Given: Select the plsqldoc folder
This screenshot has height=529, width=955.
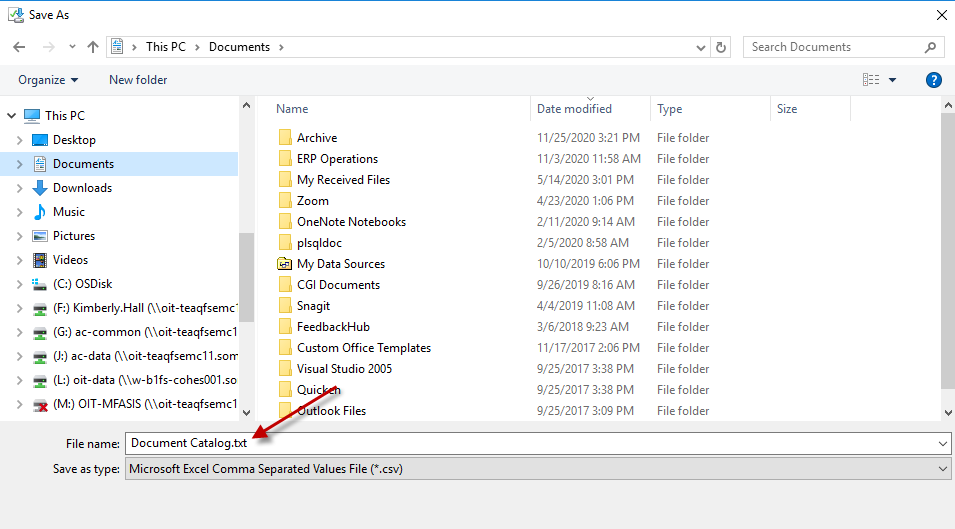Looking at the screenshot, I should tap(319, 243).
